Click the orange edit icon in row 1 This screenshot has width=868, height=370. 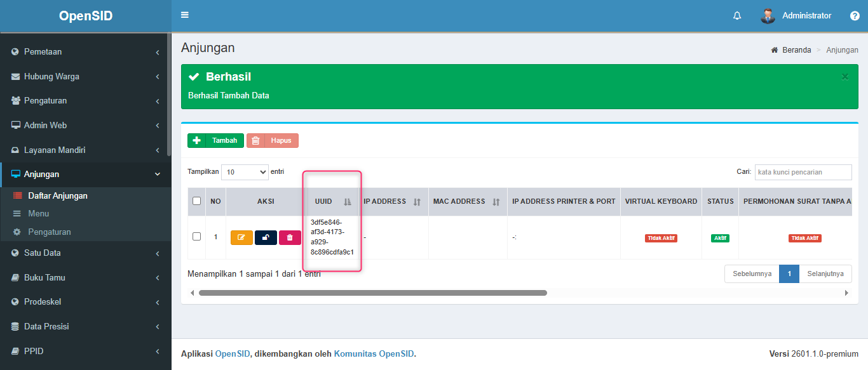tap(241, 237)
